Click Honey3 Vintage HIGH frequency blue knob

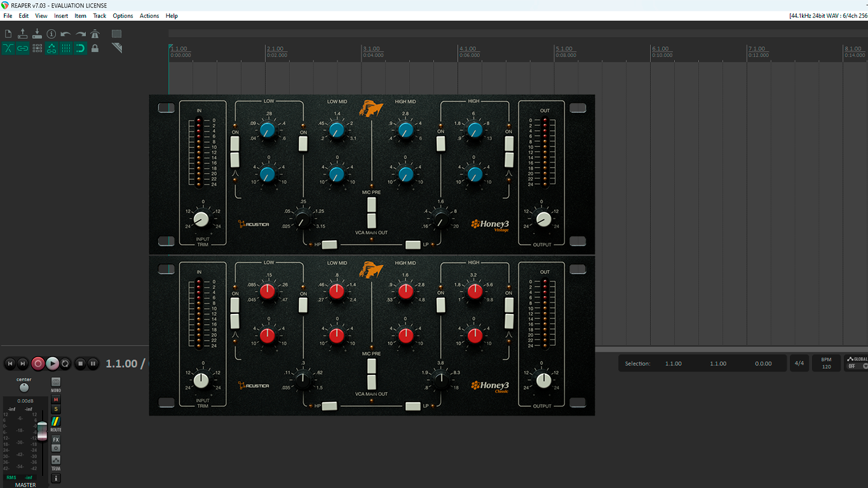(x=475, y=130)
